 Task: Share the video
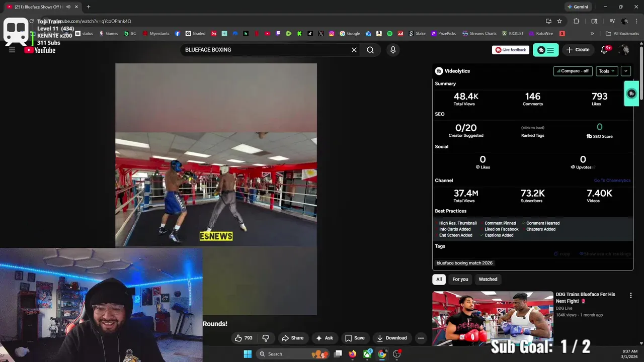click(292, 338)
